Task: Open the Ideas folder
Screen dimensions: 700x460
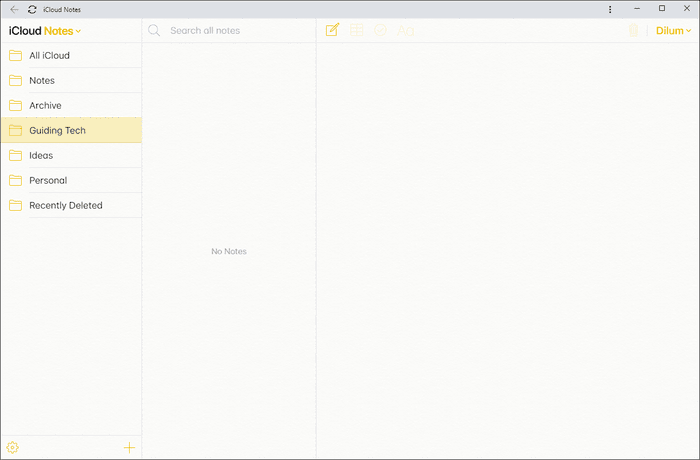Action: (71, 155)
